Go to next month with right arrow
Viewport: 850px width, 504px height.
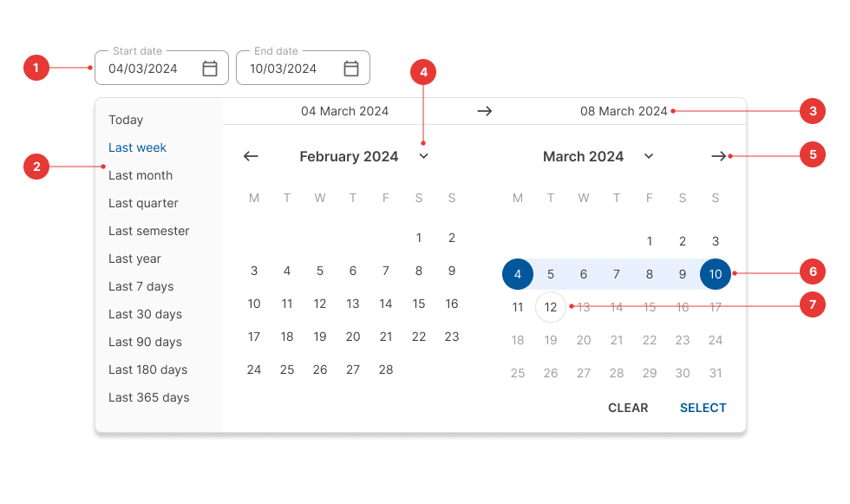pos(718,156)
